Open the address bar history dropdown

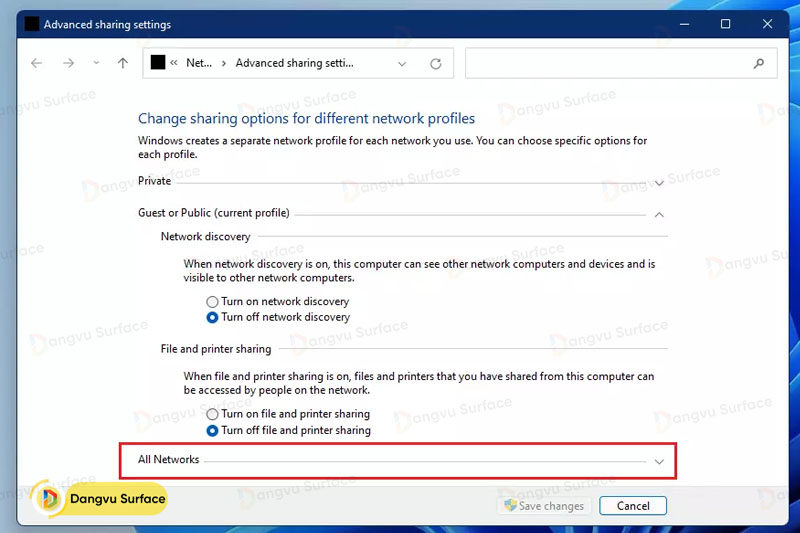coord(402,63)
